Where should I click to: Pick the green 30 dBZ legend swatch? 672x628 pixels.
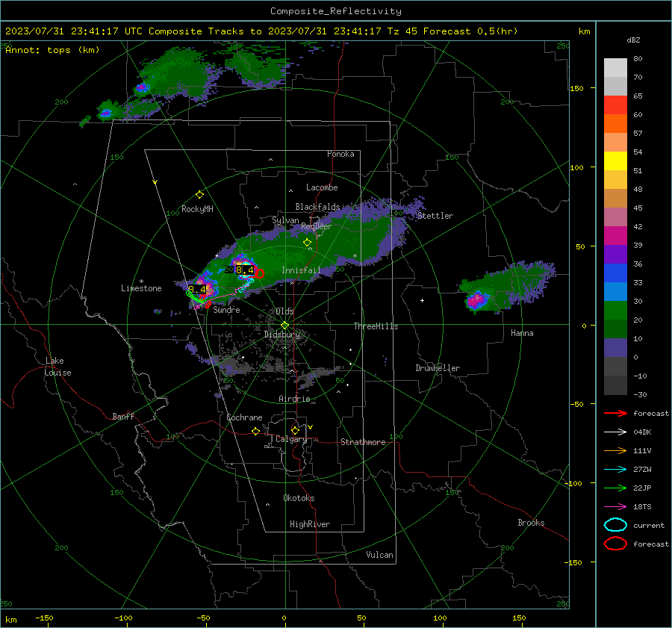[615, 310]
